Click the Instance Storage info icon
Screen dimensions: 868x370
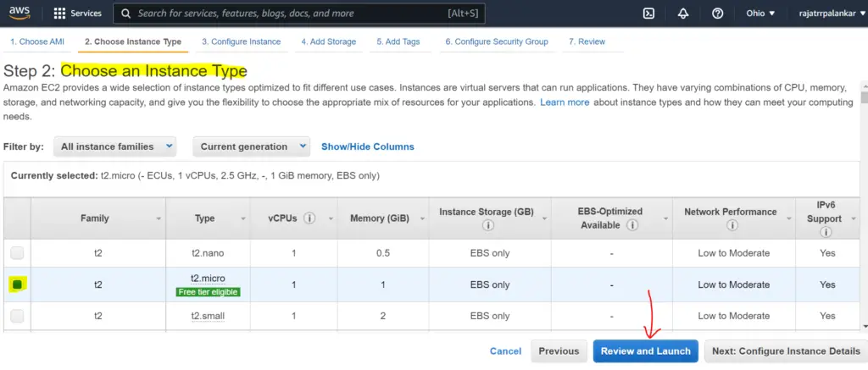[x=488, y=226]
